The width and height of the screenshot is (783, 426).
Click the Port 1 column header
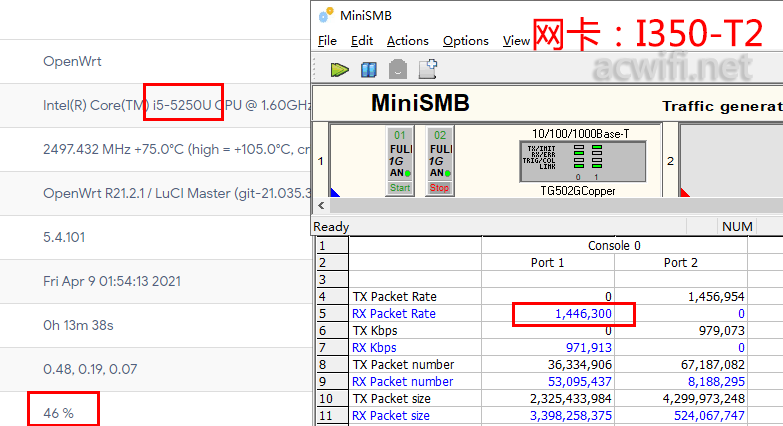tap(547, 263)
